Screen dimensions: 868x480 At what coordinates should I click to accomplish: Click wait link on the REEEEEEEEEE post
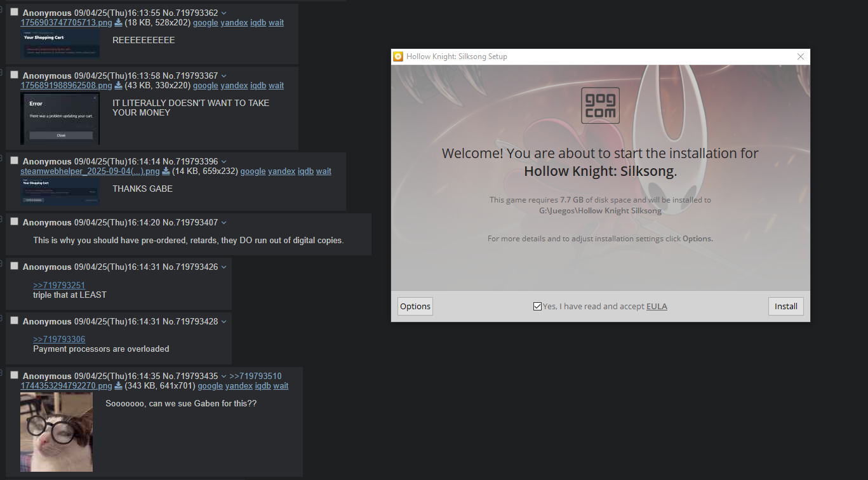[276, 23]
